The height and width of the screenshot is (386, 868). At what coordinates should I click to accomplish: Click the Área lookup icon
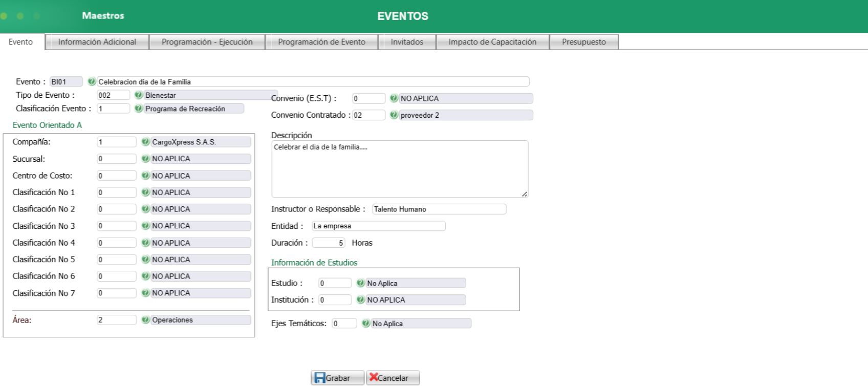tap(145, 320)
